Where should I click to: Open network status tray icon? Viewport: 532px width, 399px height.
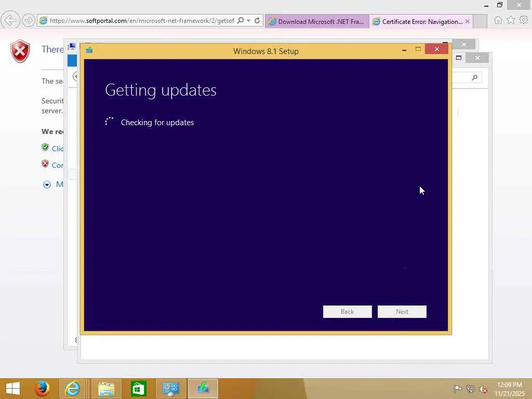tap(470, 389)
